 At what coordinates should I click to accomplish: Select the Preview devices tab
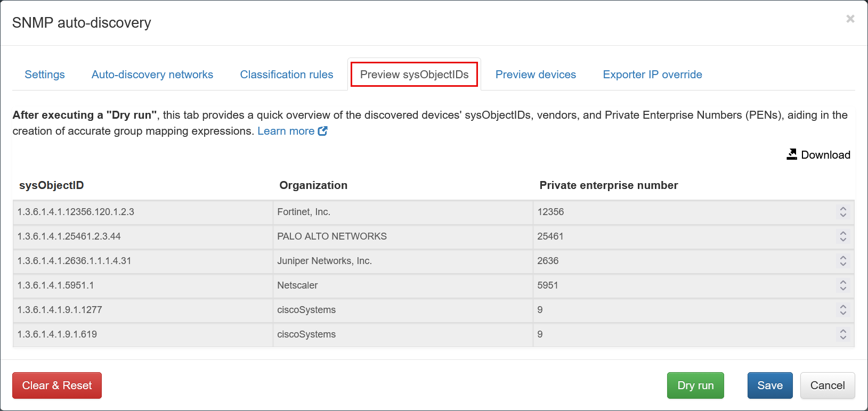[536, 75]
